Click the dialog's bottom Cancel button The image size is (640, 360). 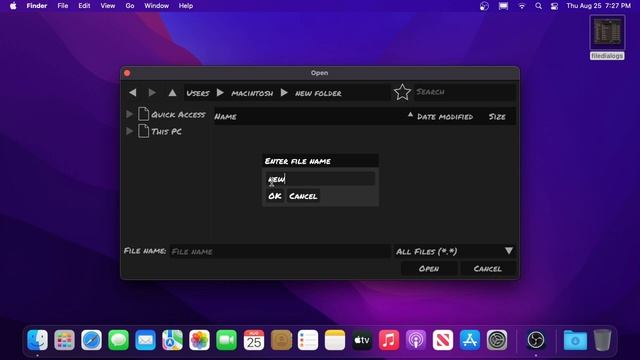point(488,269)
